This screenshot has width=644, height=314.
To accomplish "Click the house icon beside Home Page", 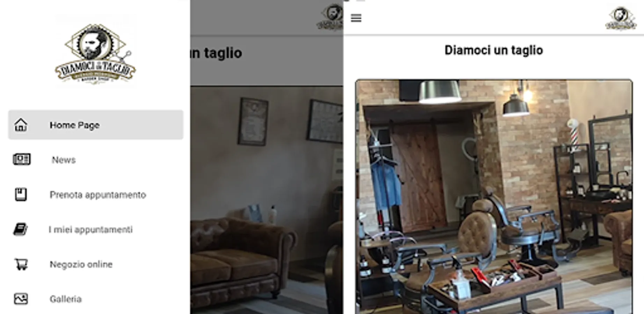I will [21, 125].
